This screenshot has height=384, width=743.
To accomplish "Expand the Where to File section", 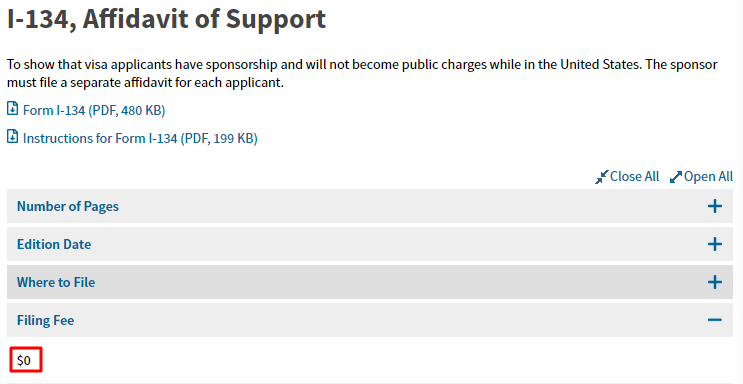I will click(370, 282).
